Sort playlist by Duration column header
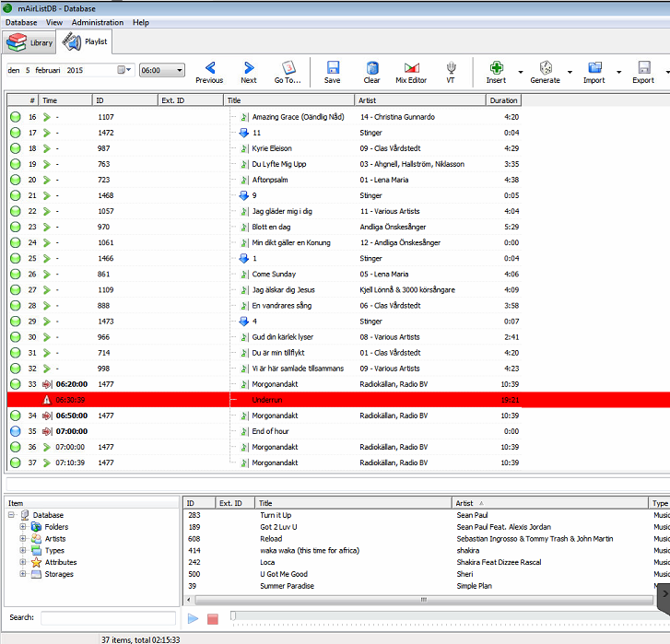 [503, 100]
